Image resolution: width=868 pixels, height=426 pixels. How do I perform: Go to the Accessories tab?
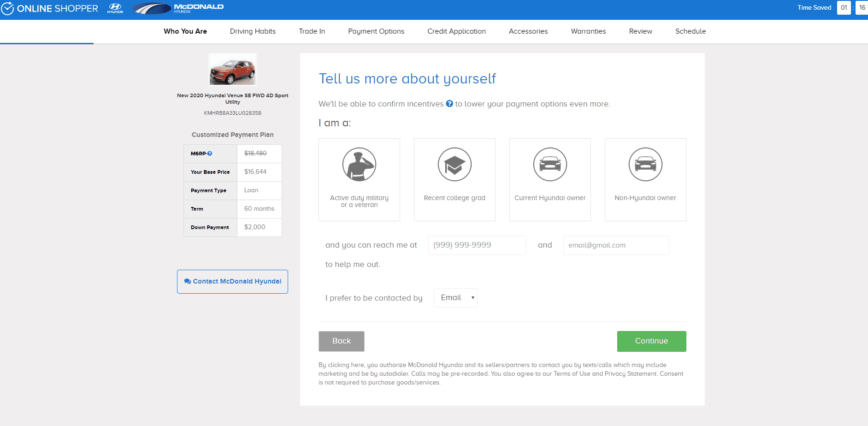point(528,31)
